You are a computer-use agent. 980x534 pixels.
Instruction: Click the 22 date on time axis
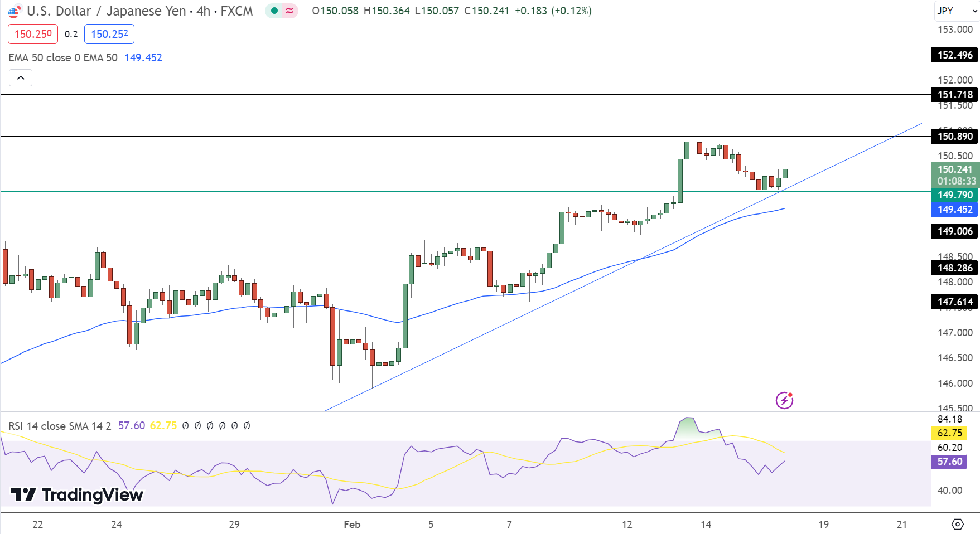[38, 525]
